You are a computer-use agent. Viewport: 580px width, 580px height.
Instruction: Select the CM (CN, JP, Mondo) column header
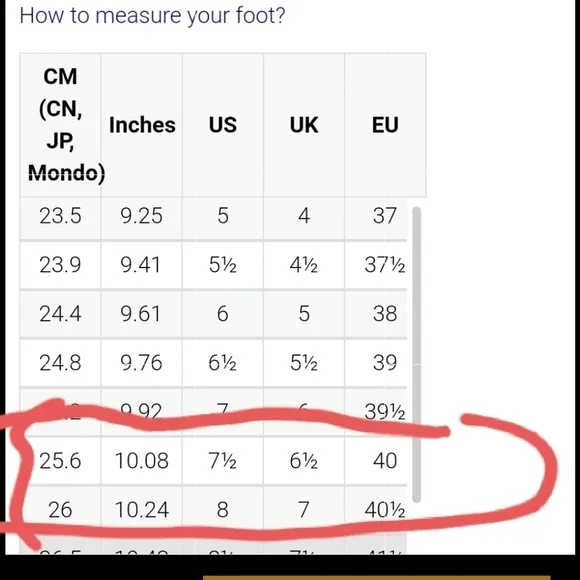pyautogui.click(x=60, y=125)
